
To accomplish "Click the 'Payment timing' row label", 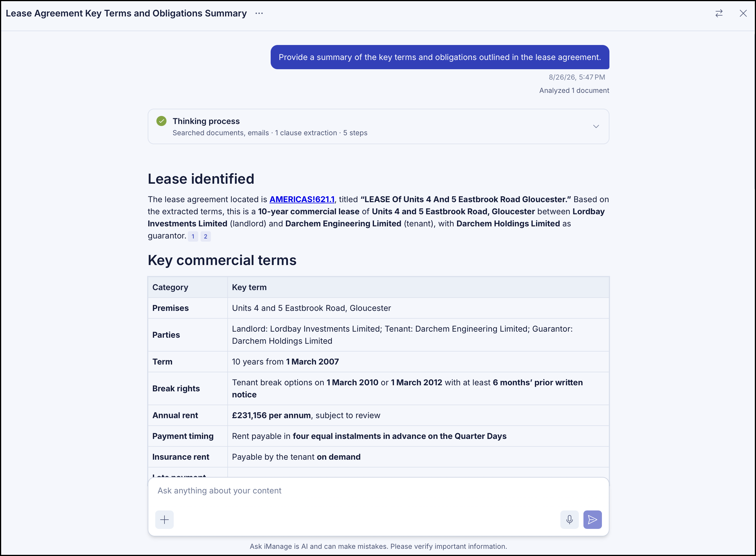I will click(x=183, y=436).
